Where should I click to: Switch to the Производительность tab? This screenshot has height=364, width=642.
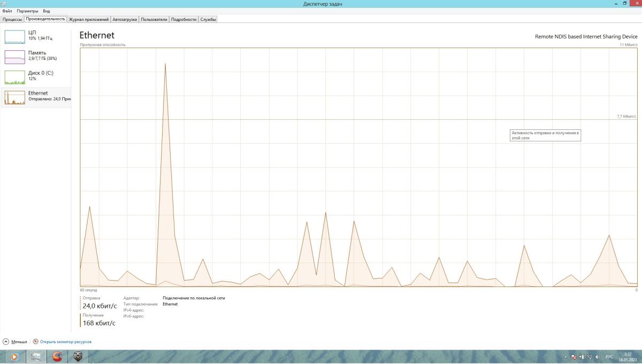coord(45,19)
